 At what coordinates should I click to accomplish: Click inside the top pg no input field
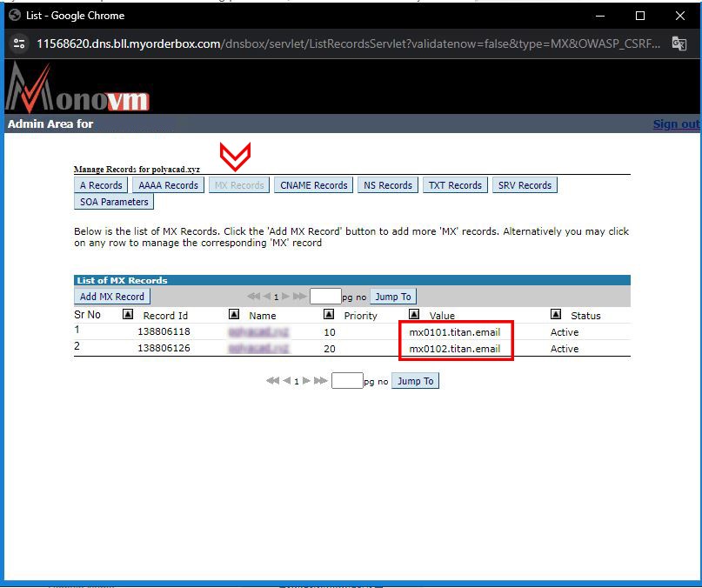pyautogui.click(x=326, y=296)
